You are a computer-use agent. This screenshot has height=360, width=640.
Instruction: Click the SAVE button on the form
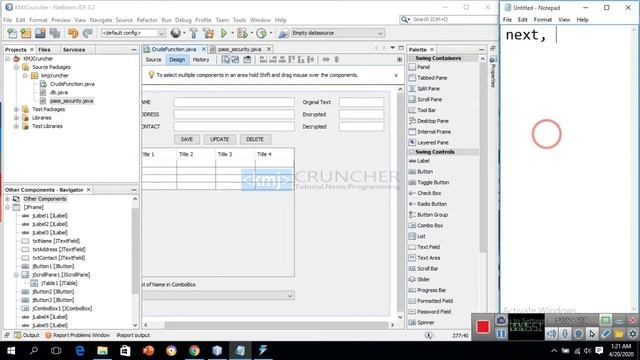(187, 139)
